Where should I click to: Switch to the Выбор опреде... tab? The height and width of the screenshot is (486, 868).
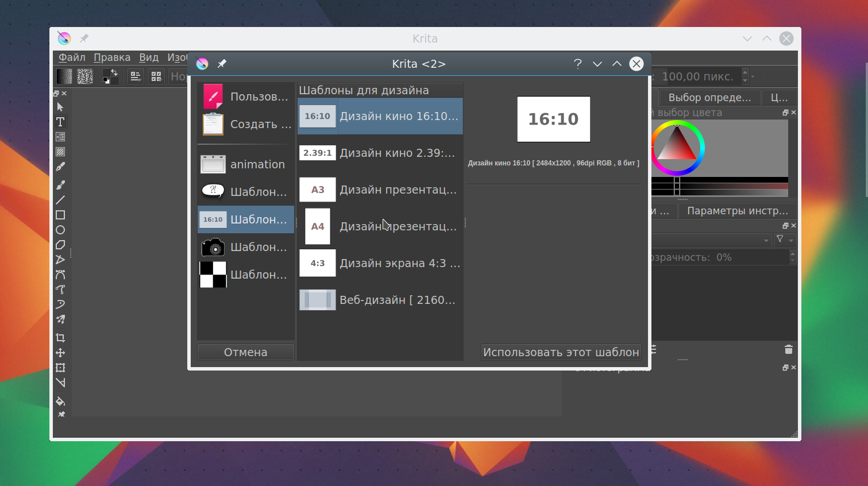point(709,98)
